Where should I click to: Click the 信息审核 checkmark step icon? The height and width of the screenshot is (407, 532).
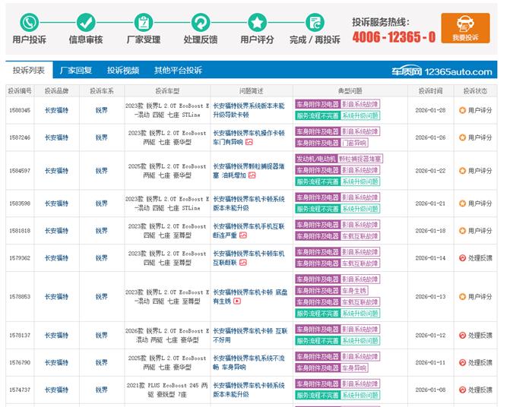86,21
